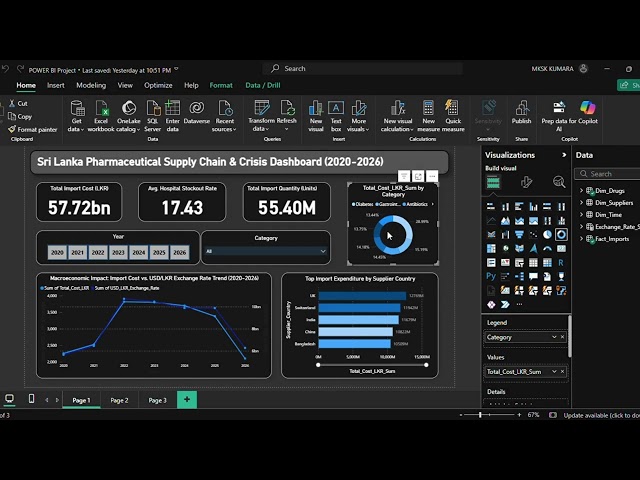Open the More visuals dropdown
The image size is (640, 480).
(x=358, y=116)
